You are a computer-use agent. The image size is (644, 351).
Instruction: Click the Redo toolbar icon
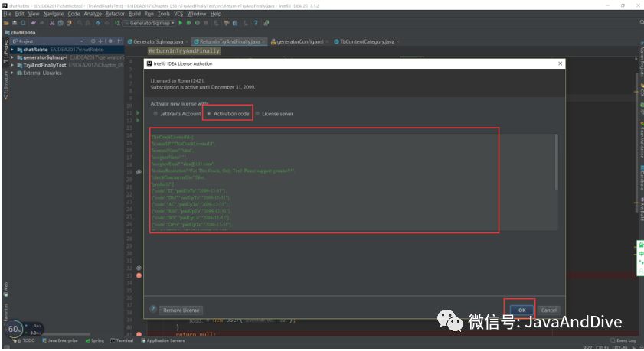42,23
